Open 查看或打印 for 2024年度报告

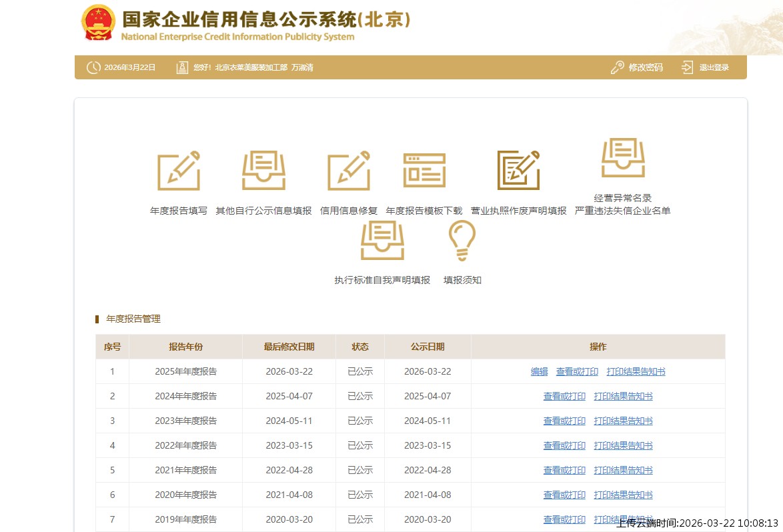tap(564, 397)
